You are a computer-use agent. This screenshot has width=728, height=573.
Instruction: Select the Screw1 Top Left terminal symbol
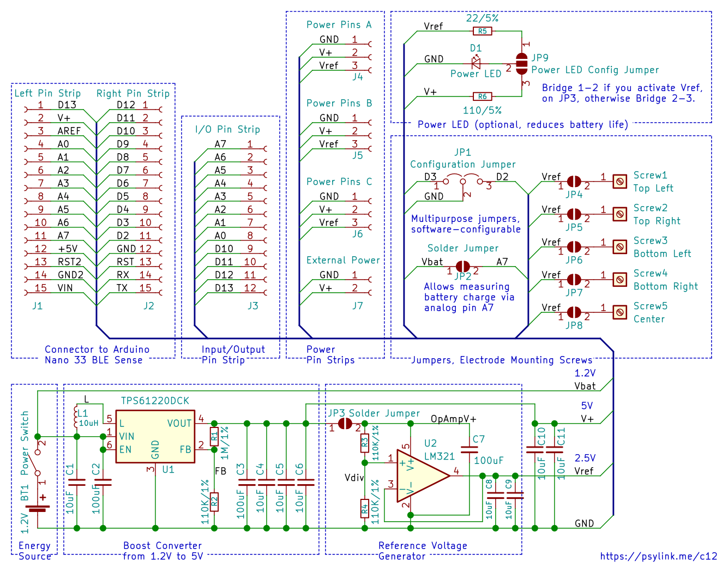tap(620, 182)
